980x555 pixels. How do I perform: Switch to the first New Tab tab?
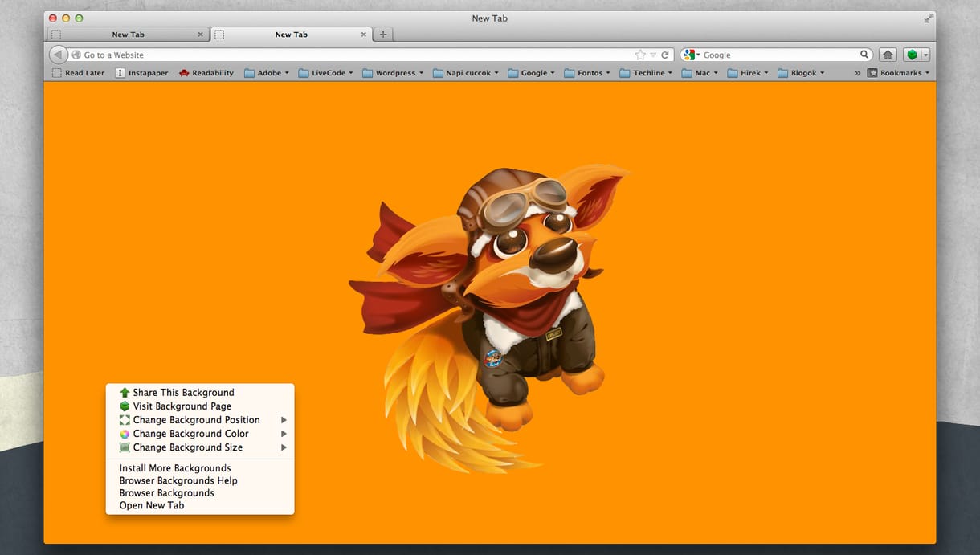[x=128, y=35]
